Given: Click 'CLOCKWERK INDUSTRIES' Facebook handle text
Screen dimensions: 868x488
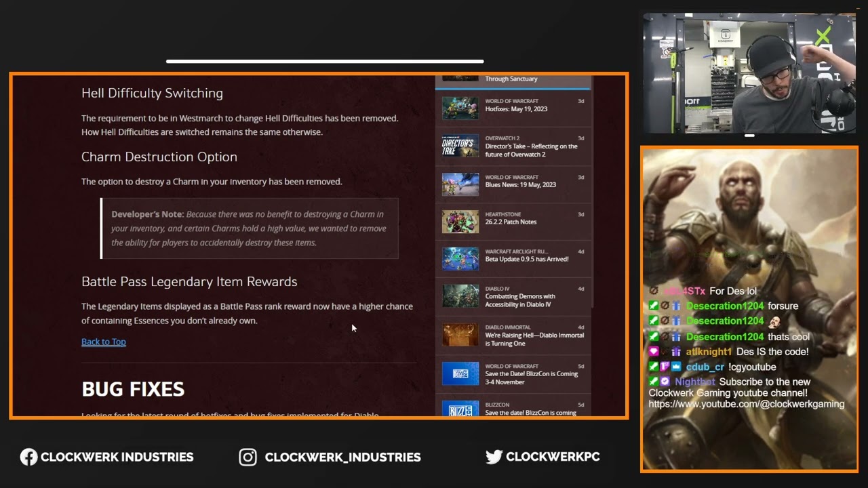Looking at the screenshot, I should click(x=117, y=457).
